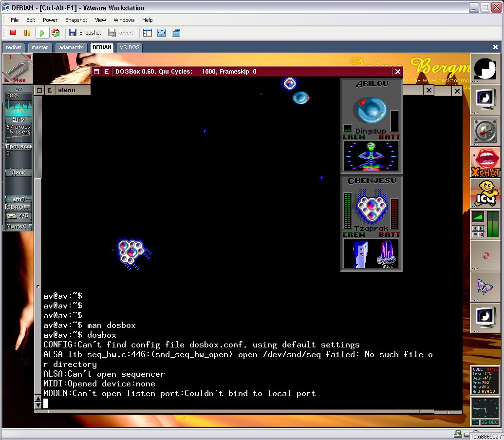The image size is (504, 440).
Task: Click the aterm title label
Action: pyautogui.click(x=67, y=90)
